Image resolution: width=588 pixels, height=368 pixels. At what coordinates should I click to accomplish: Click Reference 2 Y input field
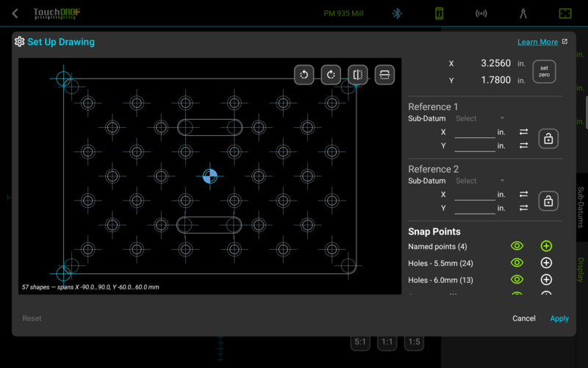click(475, 208)
